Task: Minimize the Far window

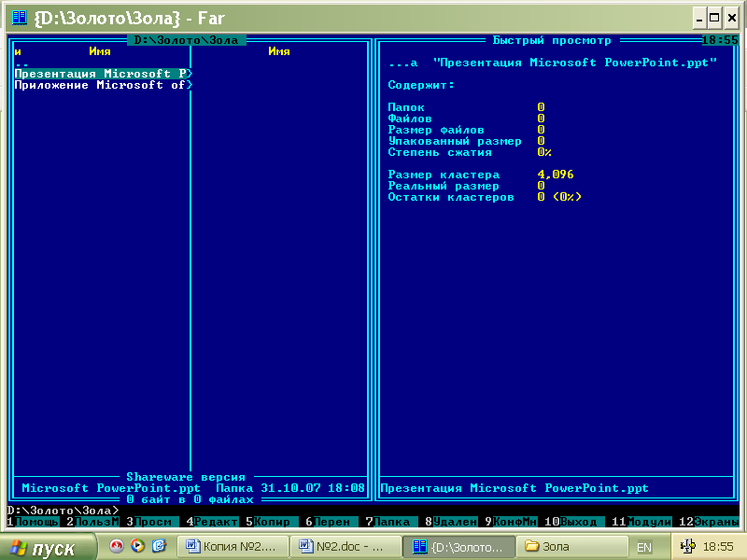Action: (698, 18)
